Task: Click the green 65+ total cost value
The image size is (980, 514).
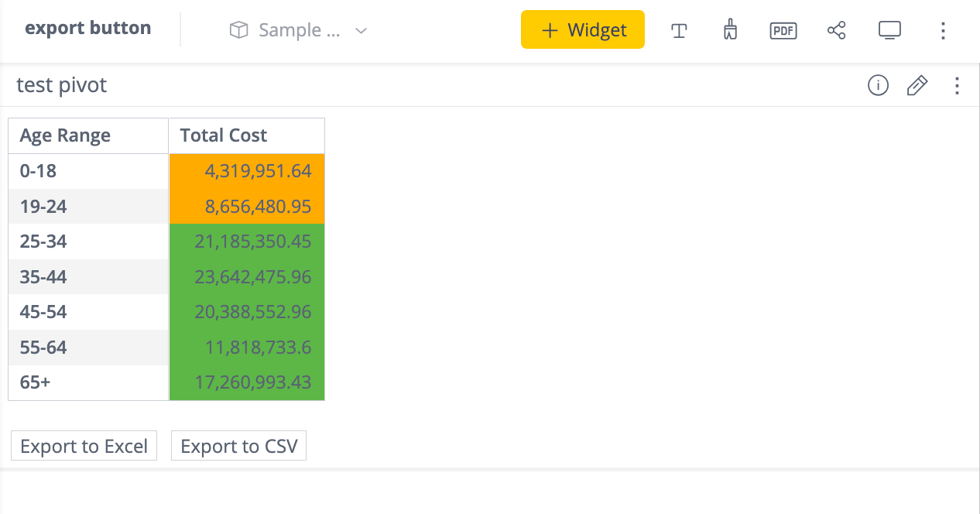Action: coord(255,382)
